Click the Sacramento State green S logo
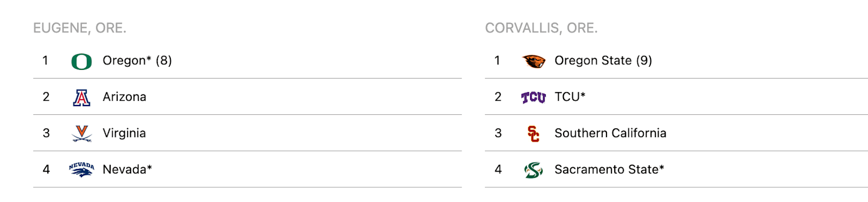Viewport: 868px width, 202px height. (x=533, y=170)
